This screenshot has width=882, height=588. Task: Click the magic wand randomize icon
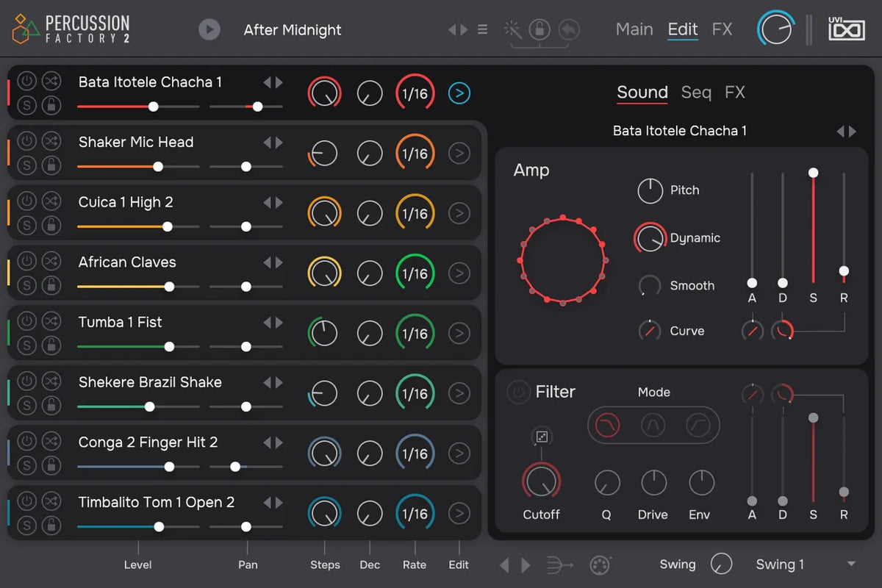pyautogui.click(x=512, y=29)
